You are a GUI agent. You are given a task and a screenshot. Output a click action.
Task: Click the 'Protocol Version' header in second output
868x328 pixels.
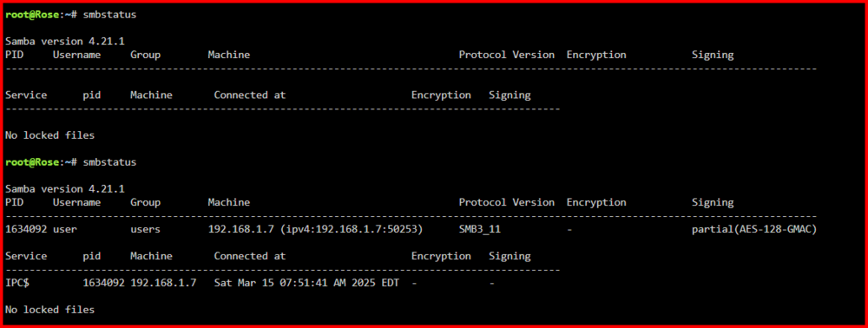point(507,202)
